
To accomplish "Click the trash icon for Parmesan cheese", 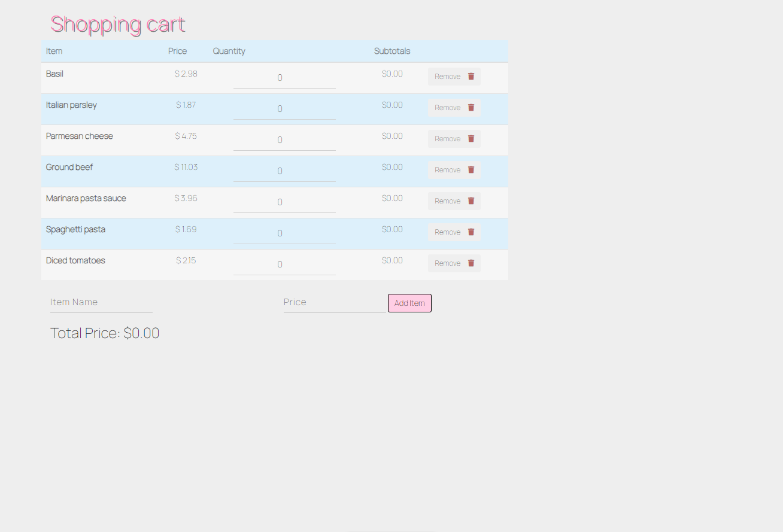I will pyautogui.click(x=471, y=138).
